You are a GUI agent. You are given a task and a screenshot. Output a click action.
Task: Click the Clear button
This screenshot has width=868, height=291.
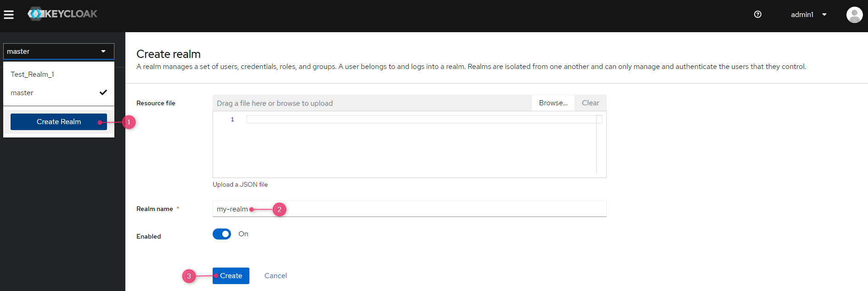(591, 103)
